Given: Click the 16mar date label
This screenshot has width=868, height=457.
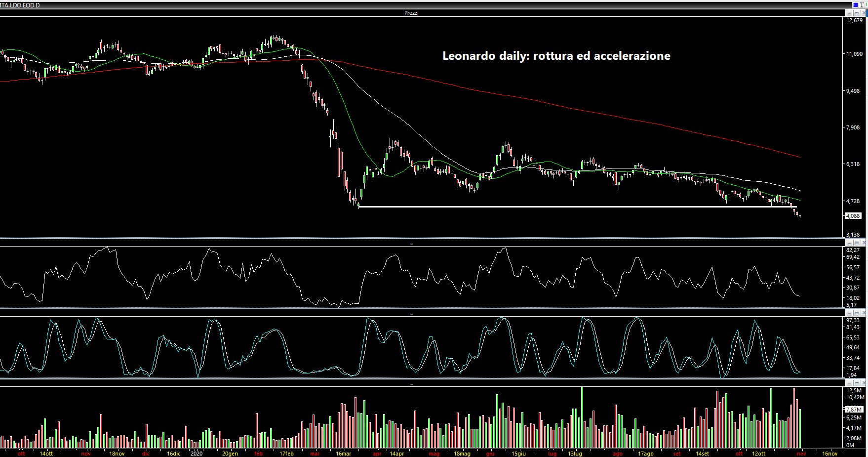Looking at the screenshot, I should pyautogui.click(x=343, y=453).
